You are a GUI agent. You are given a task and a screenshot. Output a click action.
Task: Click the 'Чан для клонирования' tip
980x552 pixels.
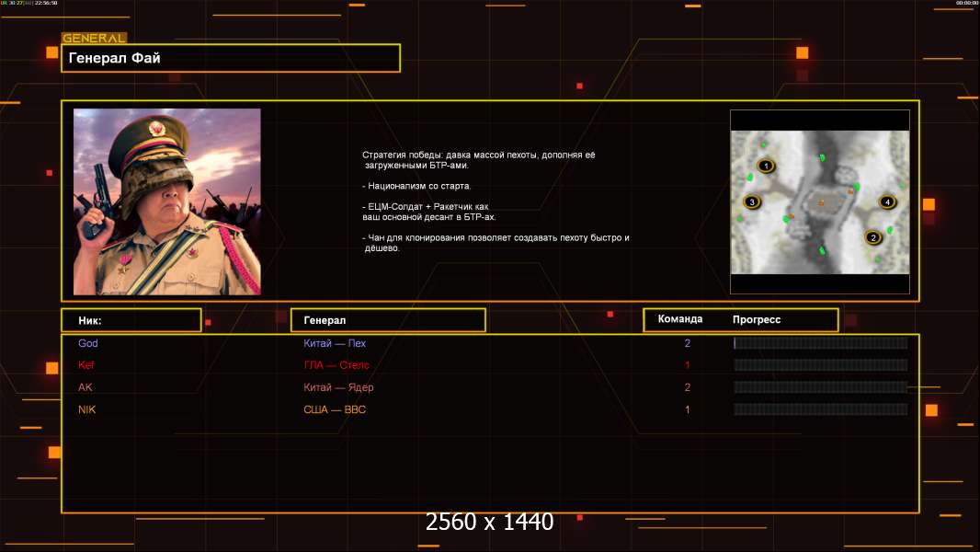pyautogui.click(x=496, y=243)
